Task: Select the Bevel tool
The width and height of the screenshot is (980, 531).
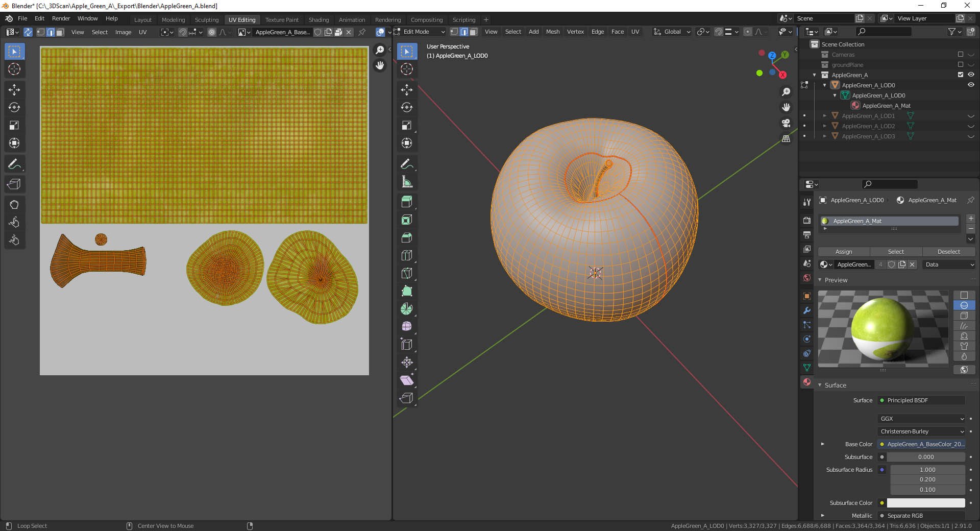Action: coord(407,237)
